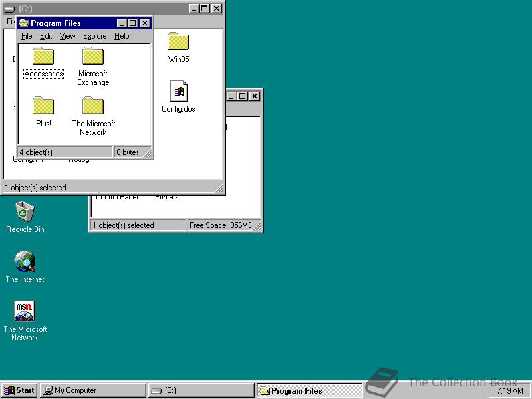Select The Internet desktop icon
Image resolution: width=532 pixels, height=399 pixels.
point(25,261)
